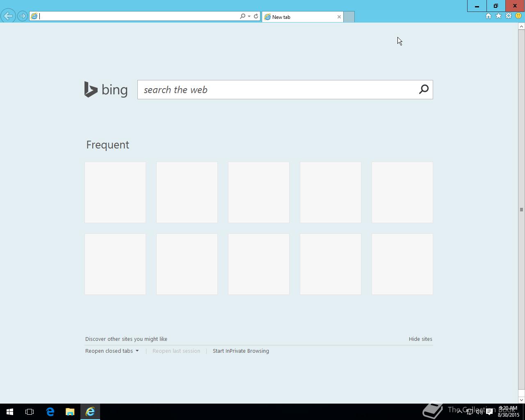Open the volume speaker tray icon
The image size is (525, 420).
click(479, 412)
